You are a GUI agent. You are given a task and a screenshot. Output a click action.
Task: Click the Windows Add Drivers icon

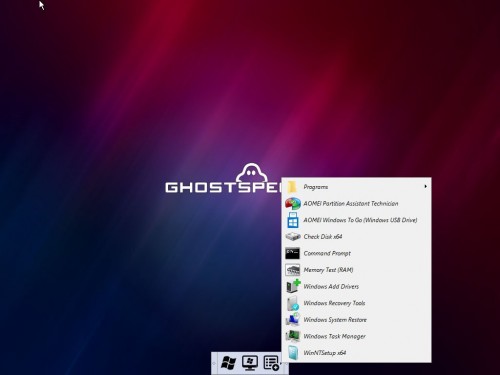(293, 286)
